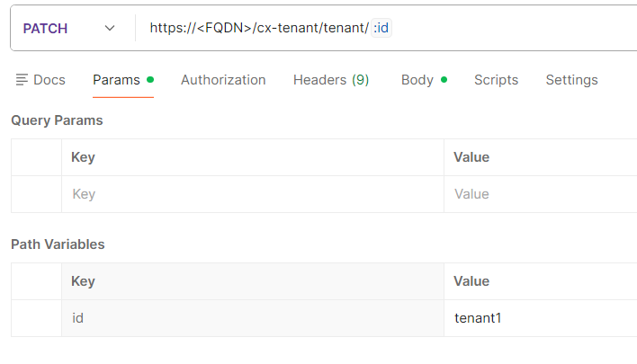Click the empty Query Params Key field

coord(252,194)
